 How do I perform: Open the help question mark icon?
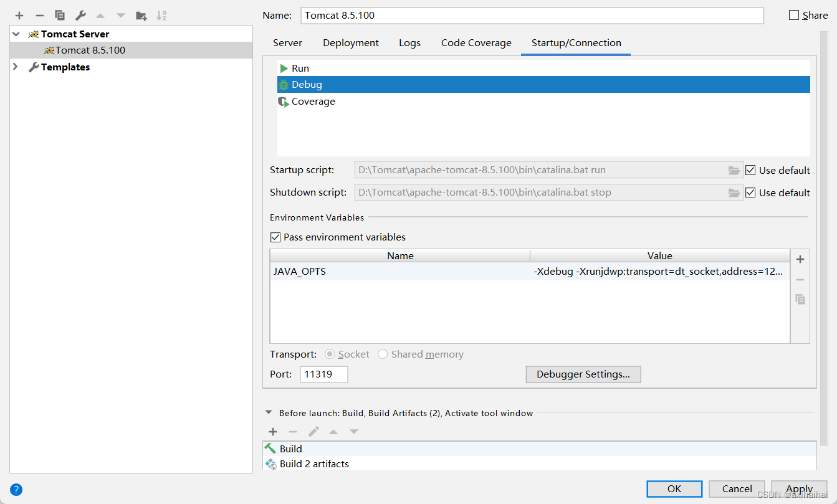coord(16,489)
